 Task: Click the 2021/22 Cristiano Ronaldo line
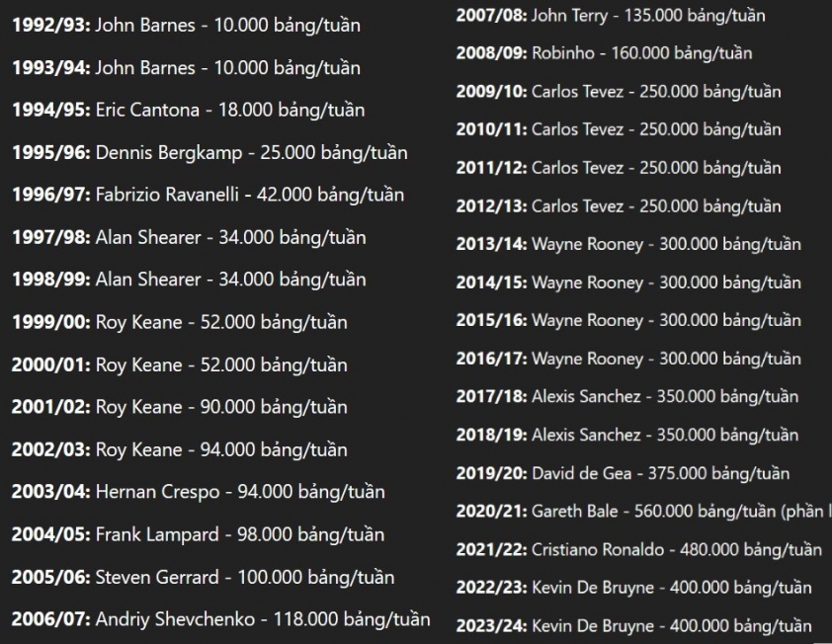coord(639,549)
